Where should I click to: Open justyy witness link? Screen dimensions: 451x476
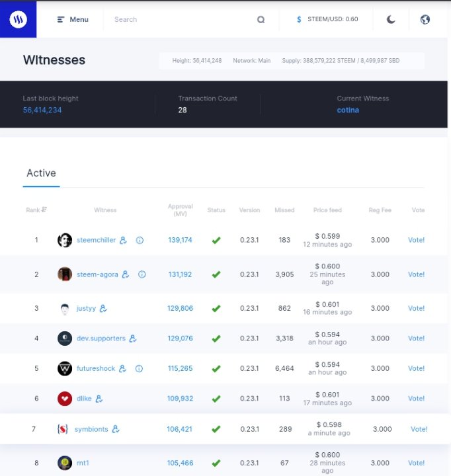point(86,309)
